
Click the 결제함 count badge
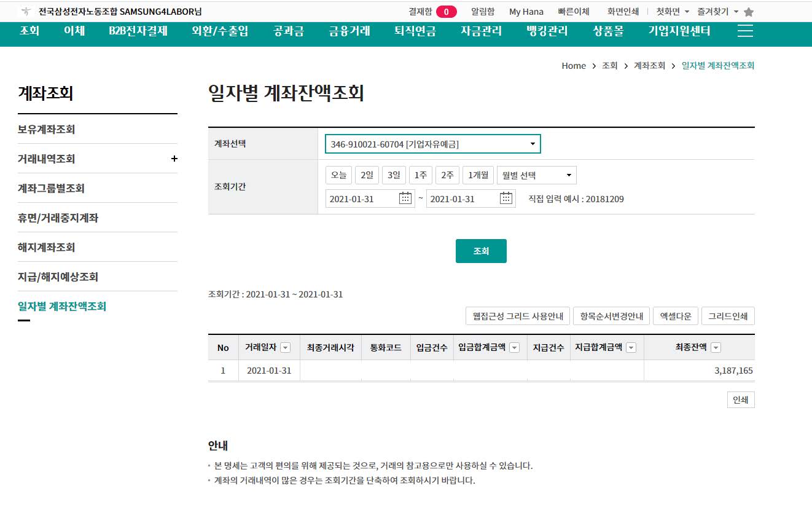[446, 12]
